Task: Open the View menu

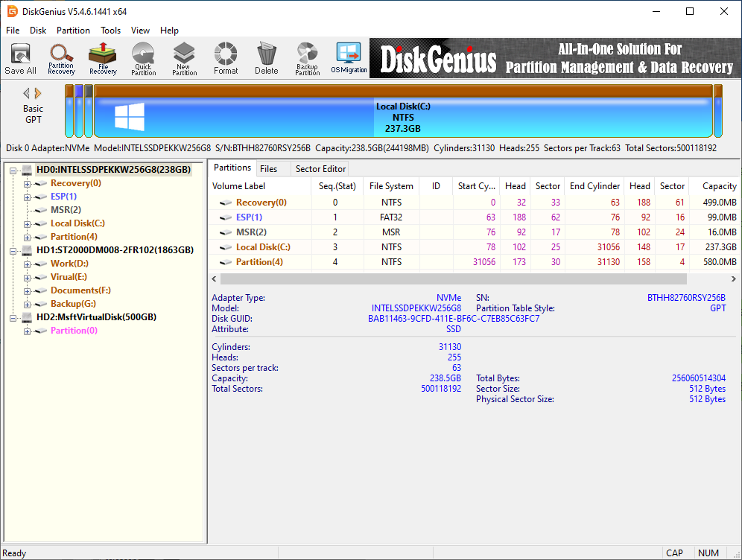Action: (x=140, y=31)
